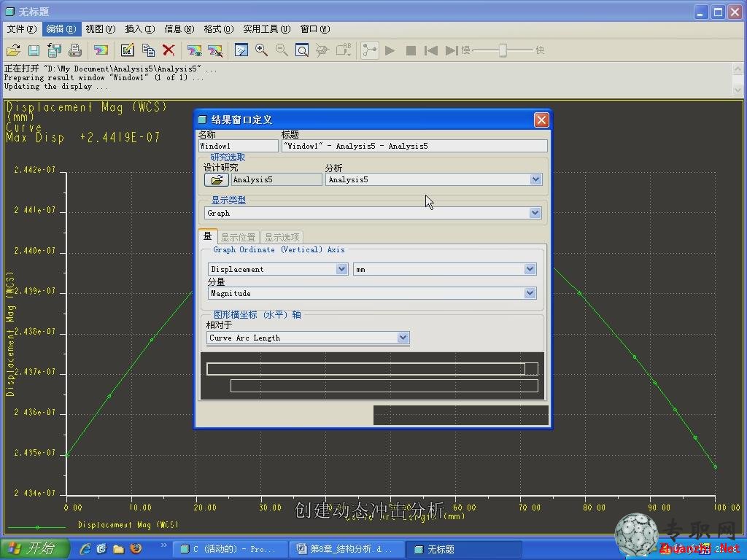
Task: Open the 编辑 menu
Action: click(61, 29)
